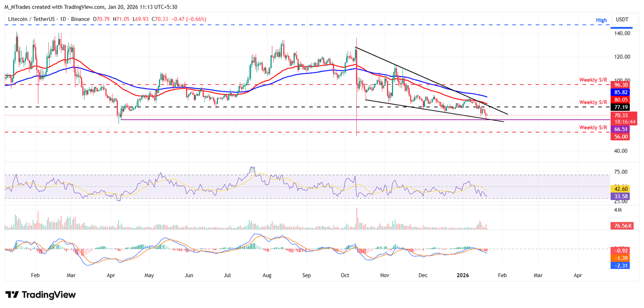Click the Jun label on time axis
The width and height of the screenshot is (644, 308).
click(x=189, y=276)
